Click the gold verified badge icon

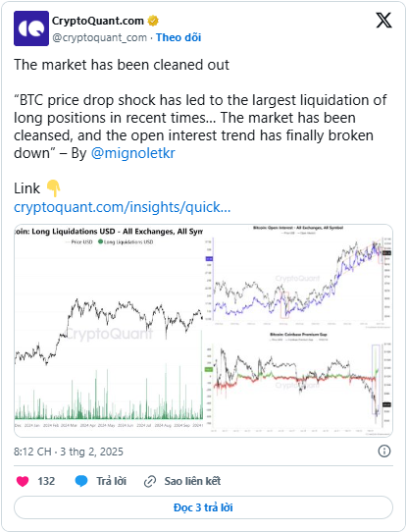[153, 21]
